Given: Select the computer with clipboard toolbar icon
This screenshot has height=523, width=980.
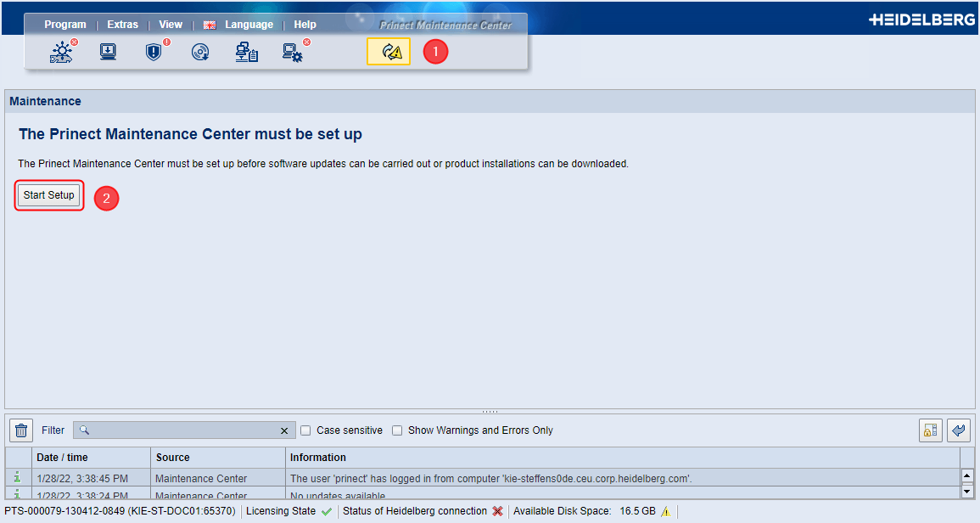Looking at the screenshot, I should coord(246,51).
